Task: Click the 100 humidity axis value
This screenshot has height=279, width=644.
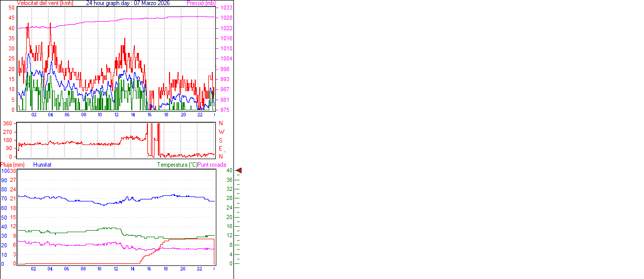Action: pyautogui.click(x=5, y=171)
